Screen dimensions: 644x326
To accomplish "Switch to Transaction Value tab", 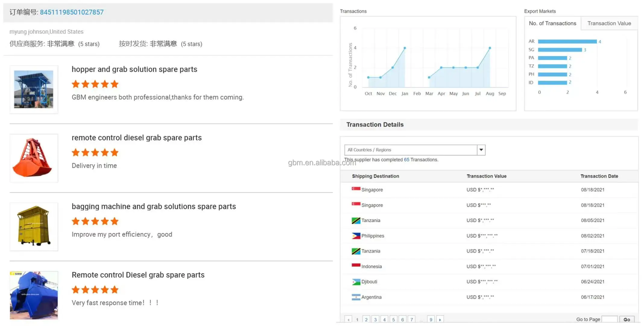I will 609,23.
